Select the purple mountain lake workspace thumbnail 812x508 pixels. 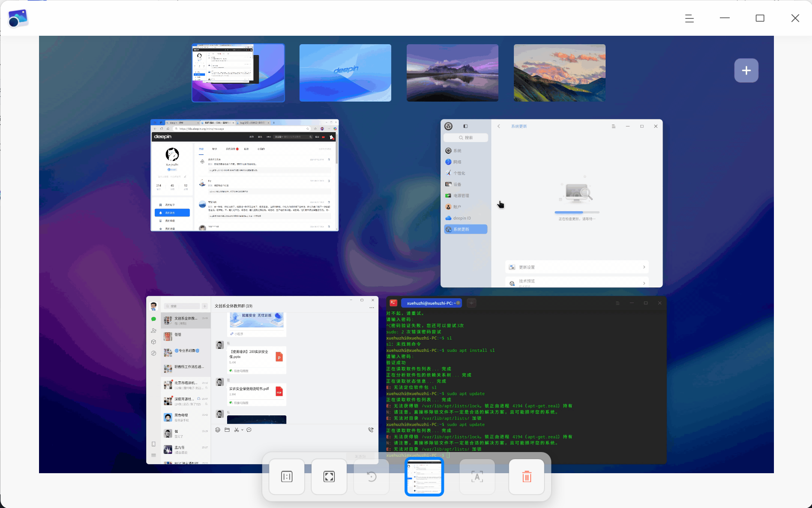452,73
